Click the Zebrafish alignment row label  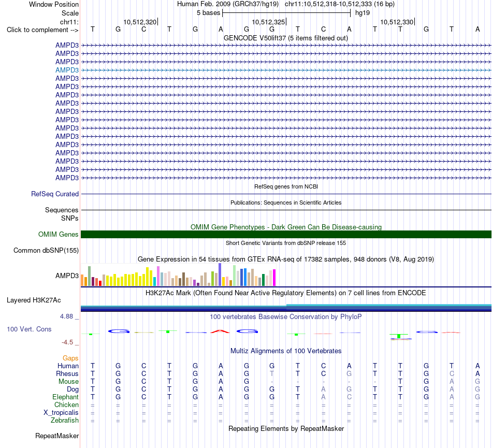(x=65, y=421)
